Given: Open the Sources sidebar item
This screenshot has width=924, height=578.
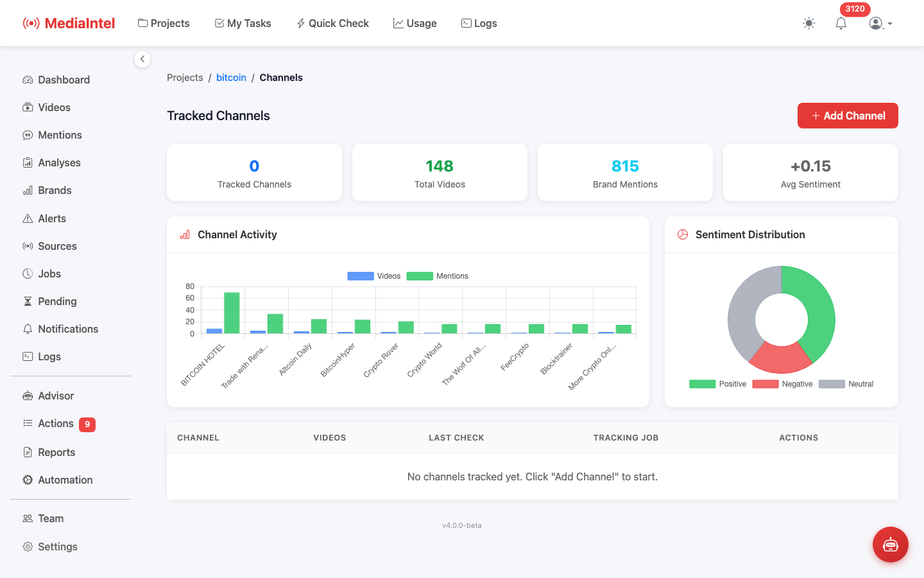Looking at the screenshot, I should 57,246.
